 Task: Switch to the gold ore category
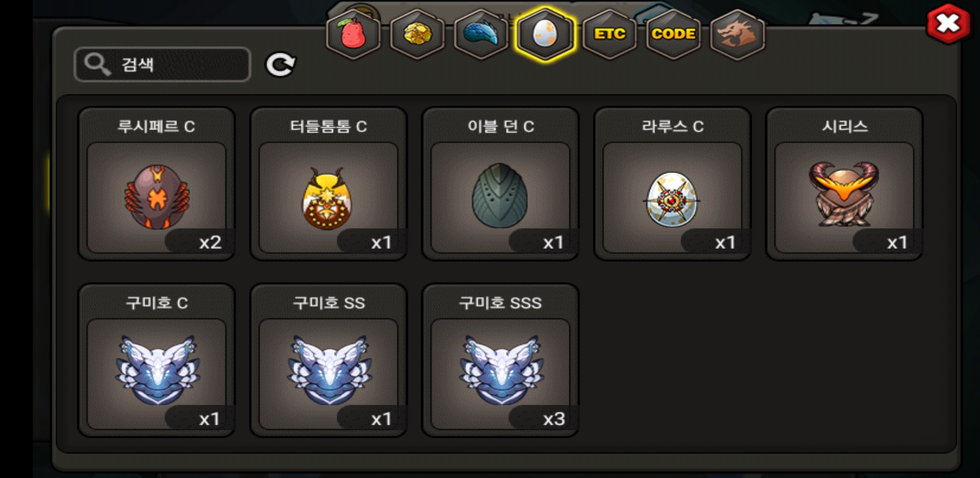[417, 34]
